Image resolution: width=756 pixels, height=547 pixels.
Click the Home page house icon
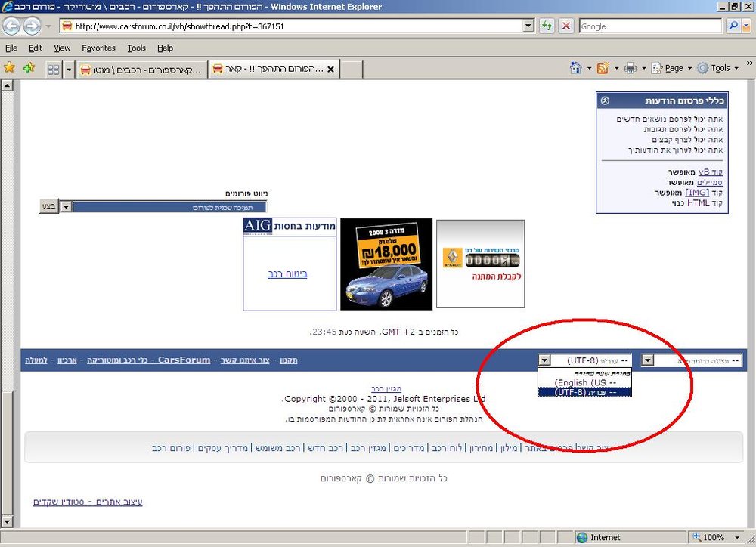(575, 68)
